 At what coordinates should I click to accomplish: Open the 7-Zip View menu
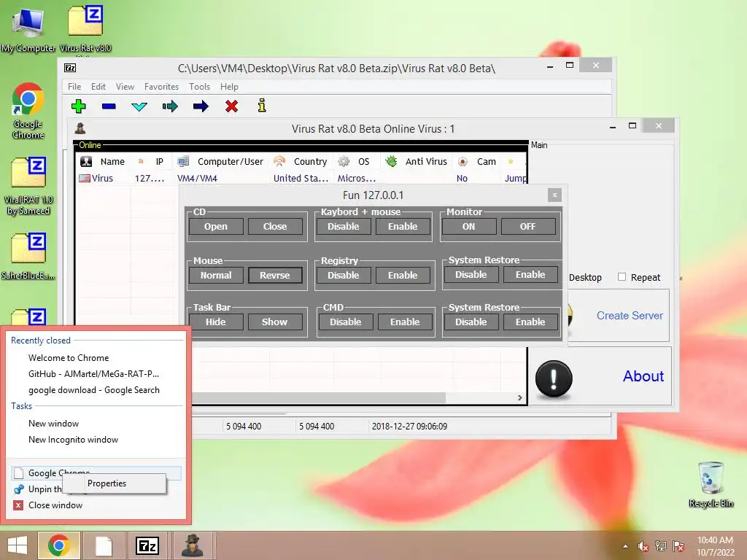point(125,87)
